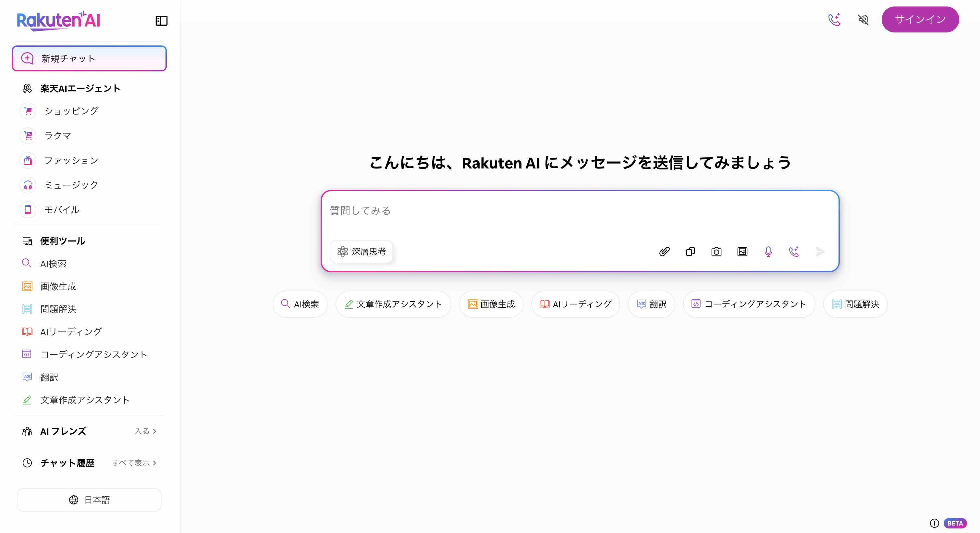Start a 新規チャット new chat
This screenshot has width=980, height=533.
pos(90,58)
